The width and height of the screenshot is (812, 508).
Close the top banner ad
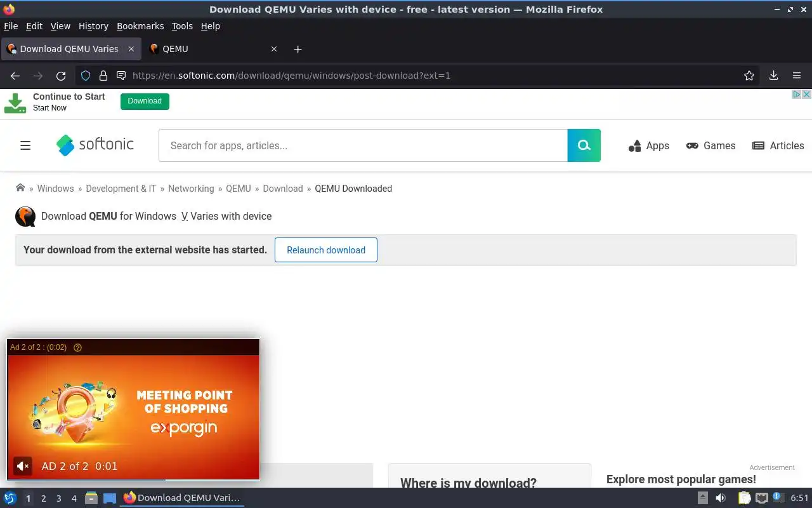coord(806,94)
